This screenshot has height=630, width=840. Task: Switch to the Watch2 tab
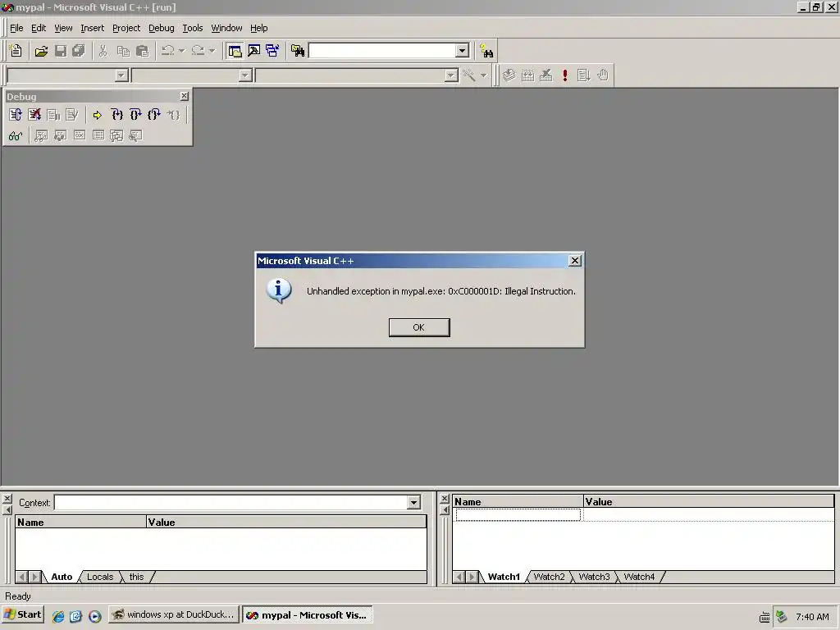click(x=549, y=577)
